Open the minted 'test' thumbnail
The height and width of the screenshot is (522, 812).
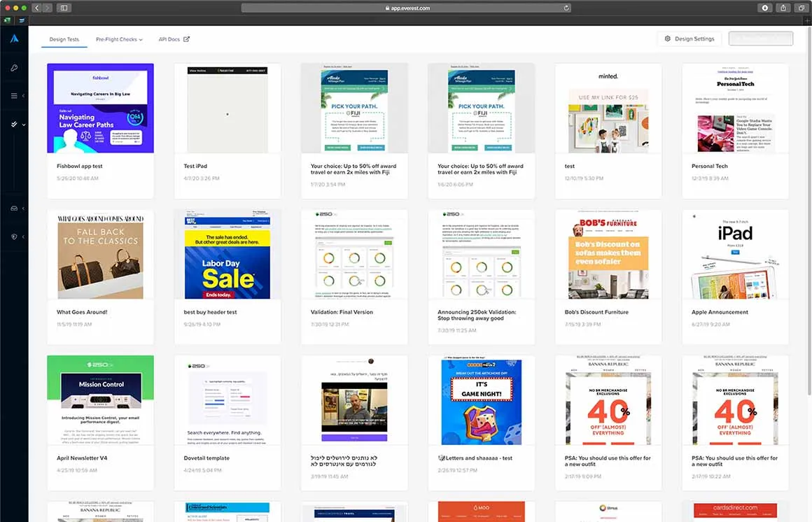point(608,108)
